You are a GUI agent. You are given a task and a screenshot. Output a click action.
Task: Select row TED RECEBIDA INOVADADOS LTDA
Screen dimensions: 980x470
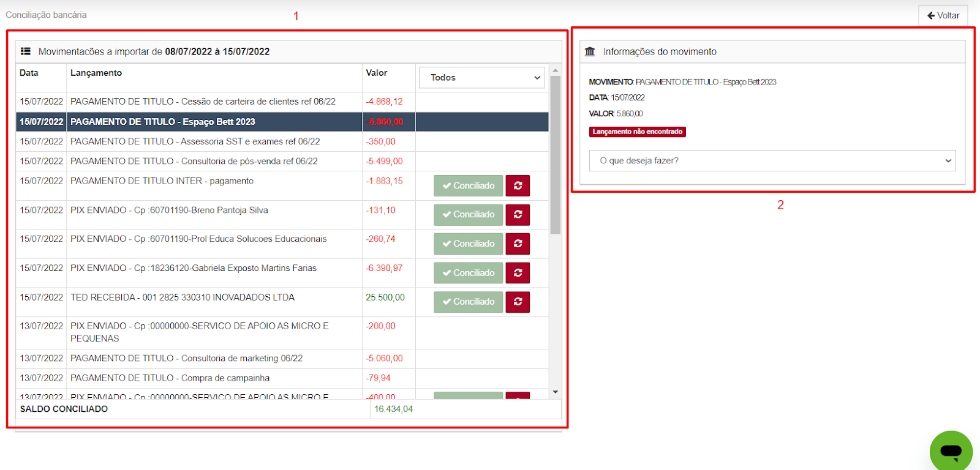(x=282, y=302)
